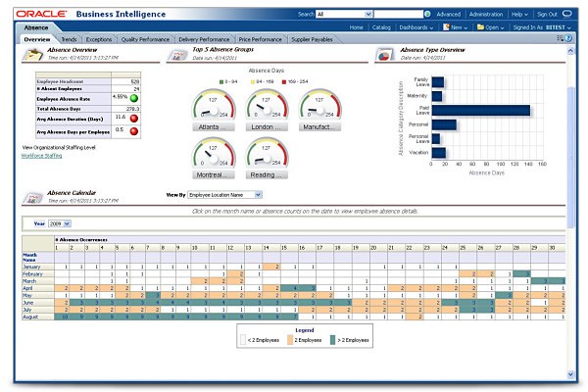Open the Quality Performance tab
Viewport: 588px width, 392px height.
click(x=145, y=39)
